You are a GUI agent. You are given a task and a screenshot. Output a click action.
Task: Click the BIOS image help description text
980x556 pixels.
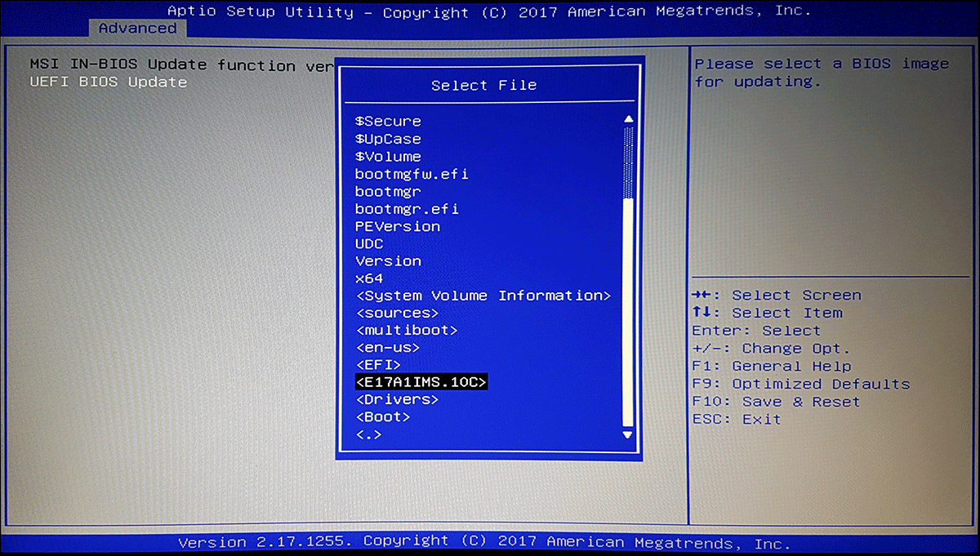822,73
